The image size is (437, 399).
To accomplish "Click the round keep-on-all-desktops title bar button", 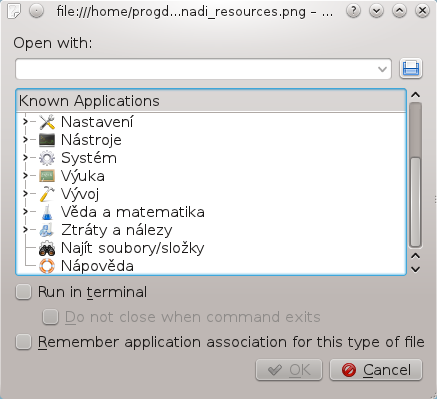I will point(36,11).
